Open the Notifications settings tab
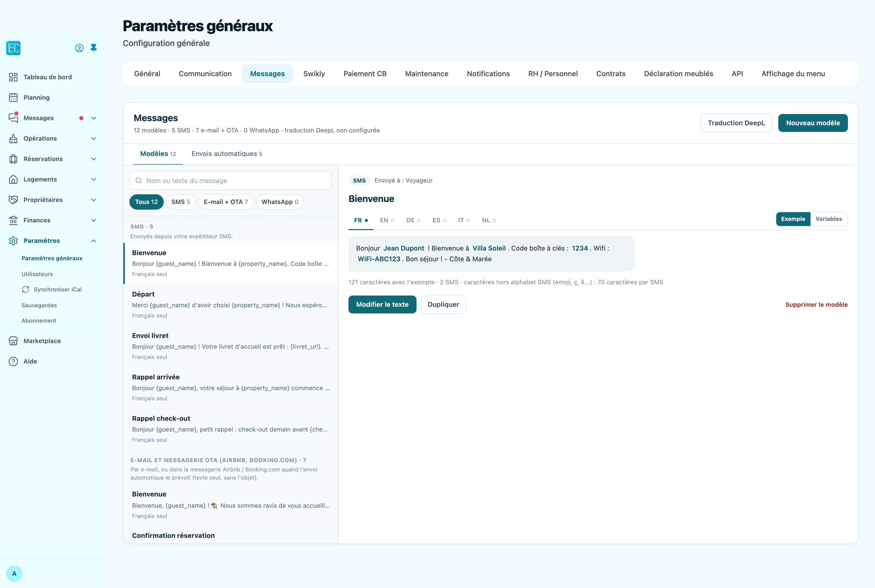This screenshot has height=588, width=875. (x=488, y=74)
